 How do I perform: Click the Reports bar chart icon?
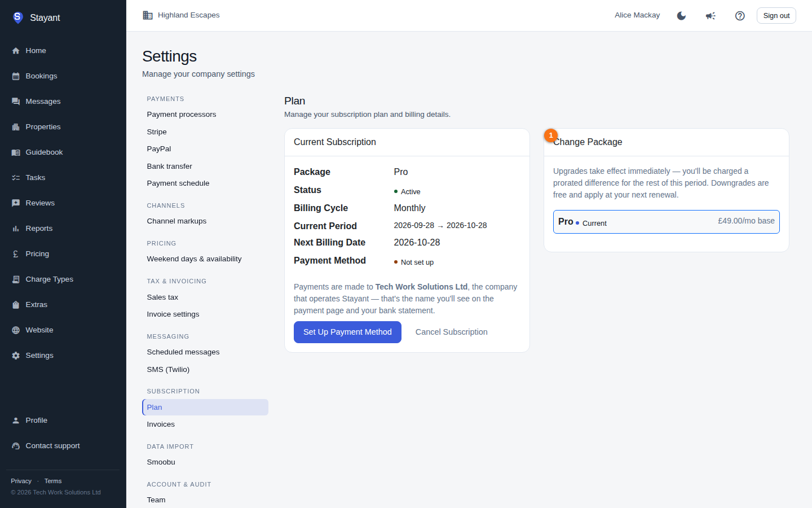click(x=16, y=229)
